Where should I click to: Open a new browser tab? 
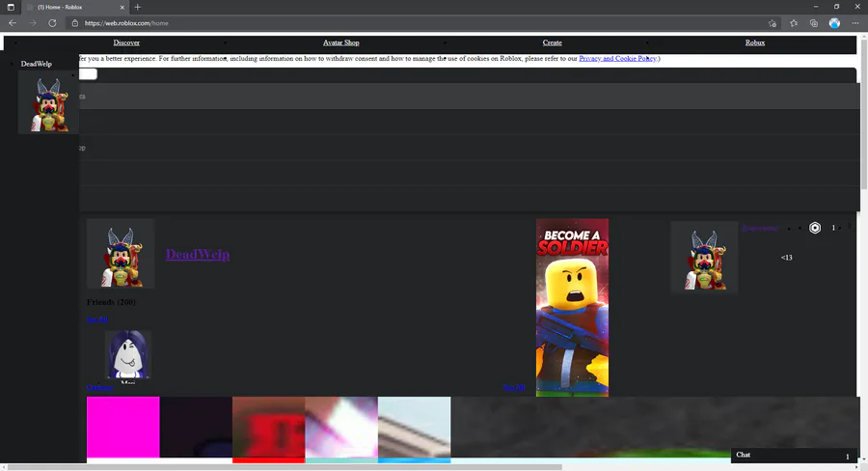tap(137, 7)
